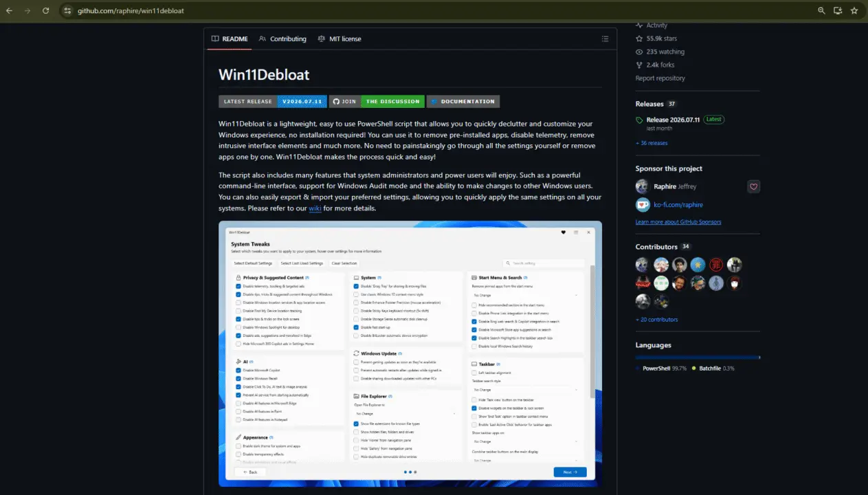Toggle Disable Microsoft Copilot checkbox in the screenshot
Image resolution: width=868 pixels, height=495 pixels.
[x=238, y=370]
